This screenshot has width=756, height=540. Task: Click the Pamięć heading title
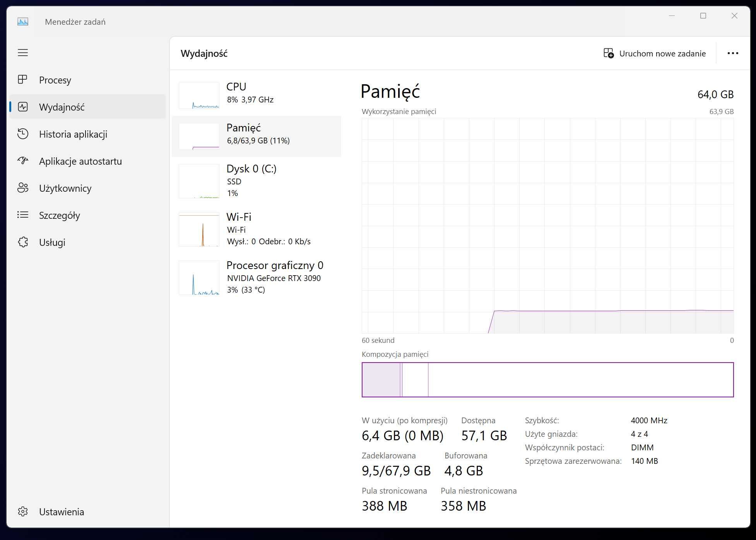[390, 92]
